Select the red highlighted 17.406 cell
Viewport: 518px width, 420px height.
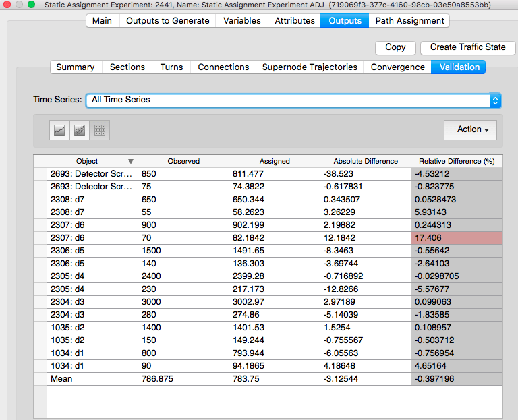[x=457, y=238]
